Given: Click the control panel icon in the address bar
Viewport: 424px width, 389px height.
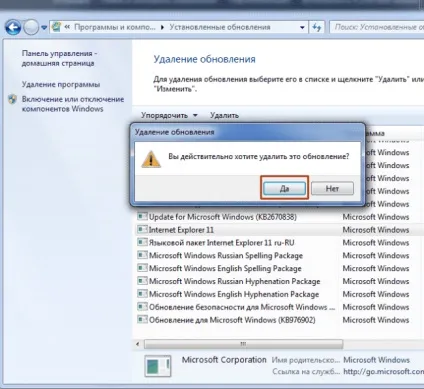Looking at the screenshot, I should (56, 27).
